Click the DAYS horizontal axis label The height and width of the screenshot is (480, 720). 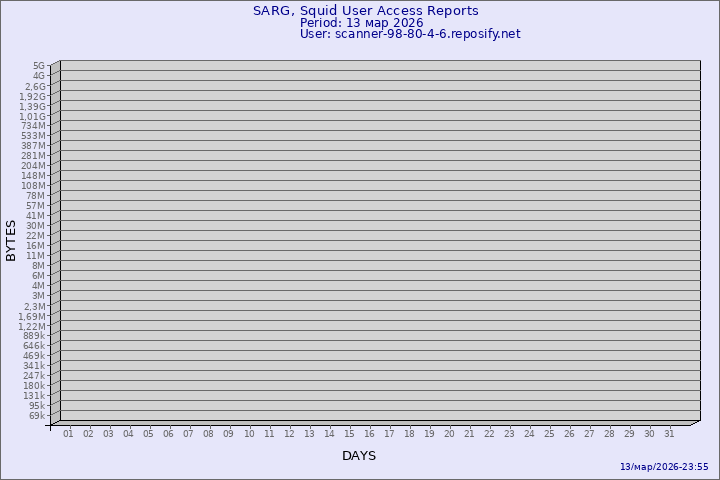point(359,456)
